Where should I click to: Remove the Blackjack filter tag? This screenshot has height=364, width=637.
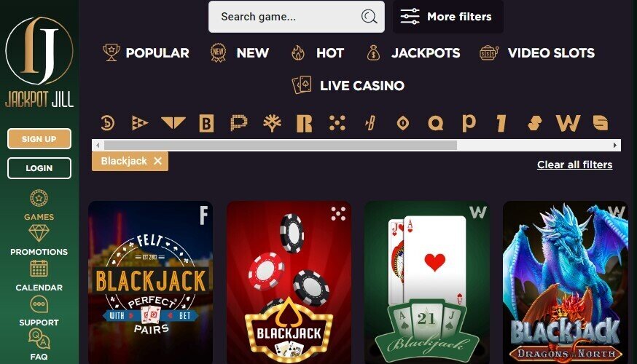(x=157, y=161)
